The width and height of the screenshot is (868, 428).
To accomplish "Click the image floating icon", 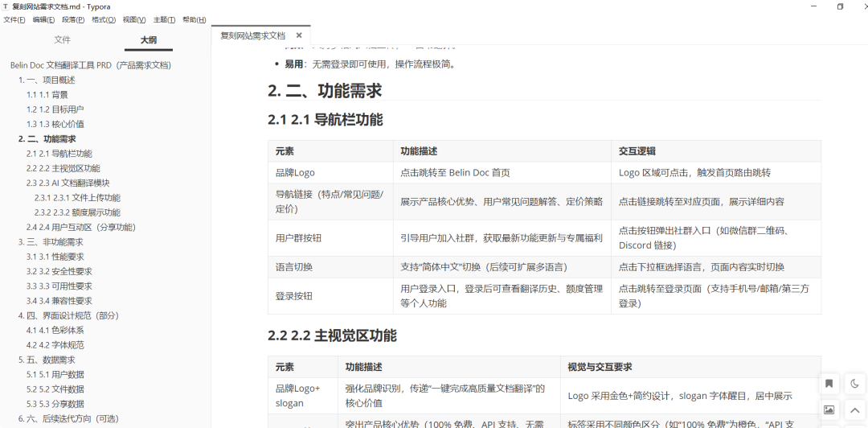I will click(x=829, y=409).
